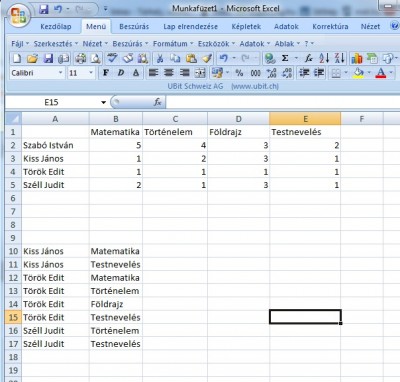Viewport: 400px width, 382px height.
Task: Toggle bold with the F button
Action: coord(106,73)
